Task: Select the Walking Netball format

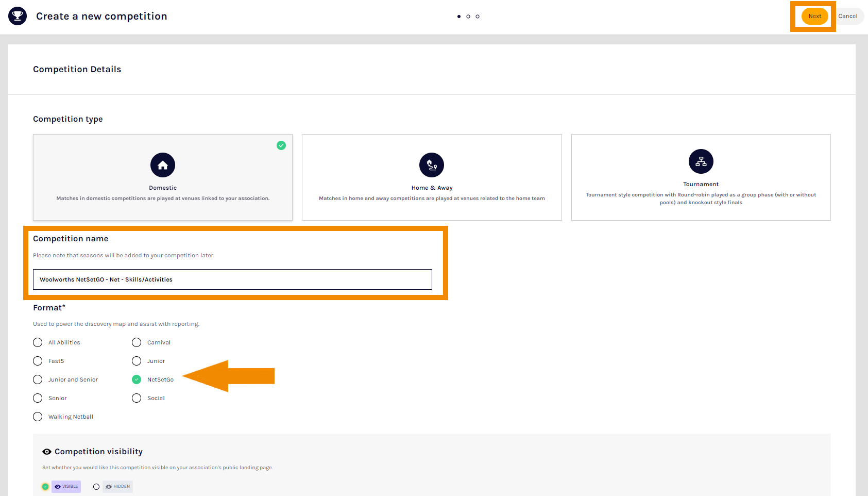Action: pyautogui.click(x=38, y=417)
